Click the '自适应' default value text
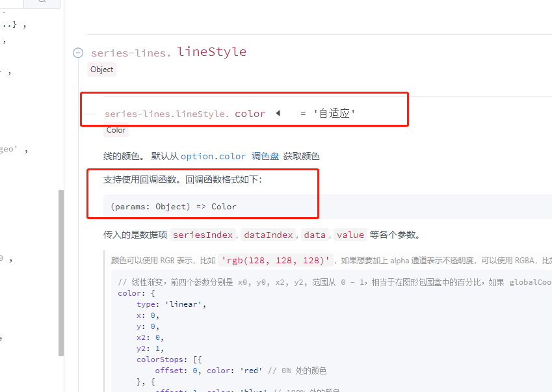 click(334, 113)
